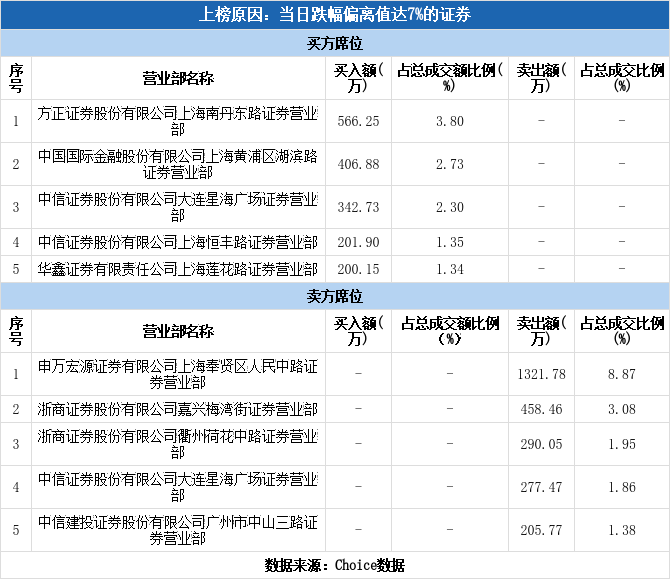
Task: Click ratio value 3.80
Action: pyautogui.click(x=450, y=121)
